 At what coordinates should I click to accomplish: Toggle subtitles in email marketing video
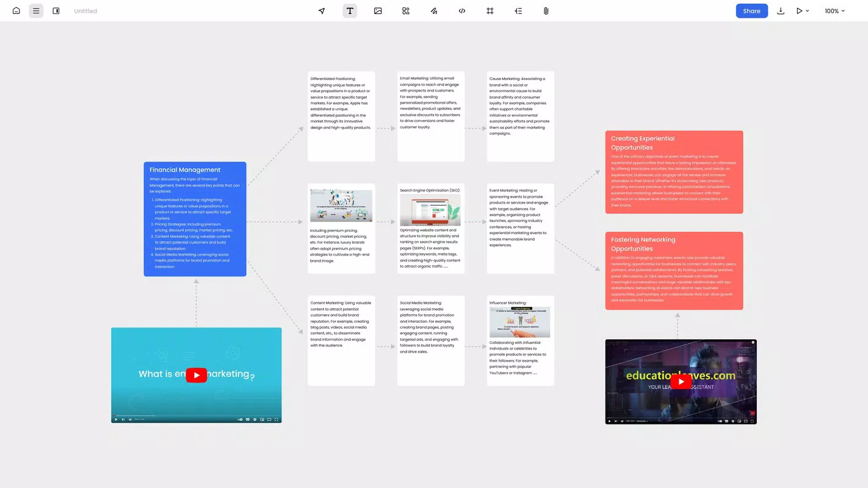point(247,420)
